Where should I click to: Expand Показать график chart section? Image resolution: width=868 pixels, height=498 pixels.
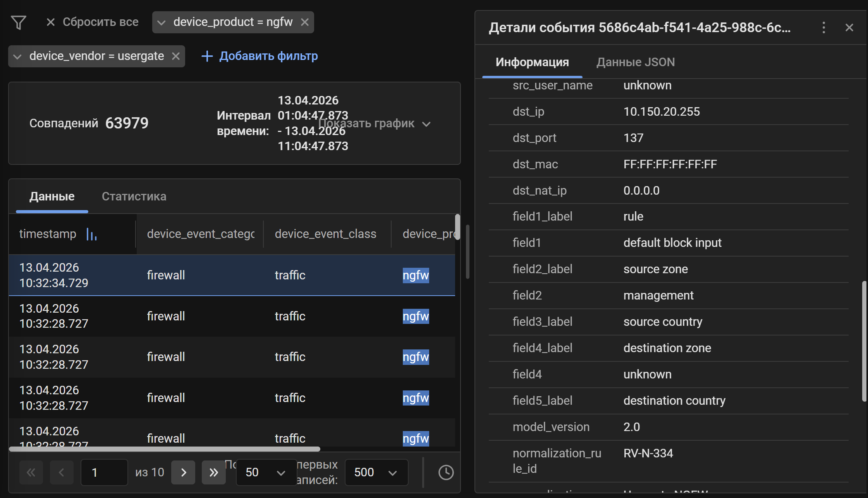click(x=375, y=123)
